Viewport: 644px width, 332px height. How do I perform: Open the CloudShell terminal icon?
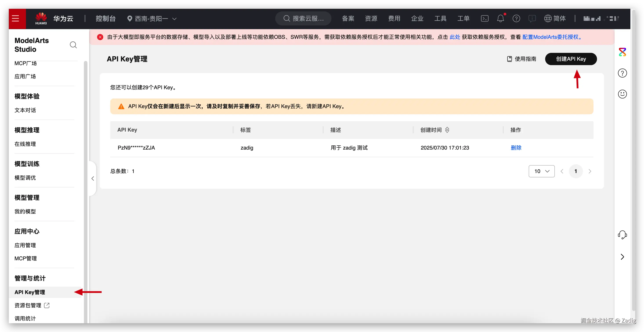click(x=485, y=18)
